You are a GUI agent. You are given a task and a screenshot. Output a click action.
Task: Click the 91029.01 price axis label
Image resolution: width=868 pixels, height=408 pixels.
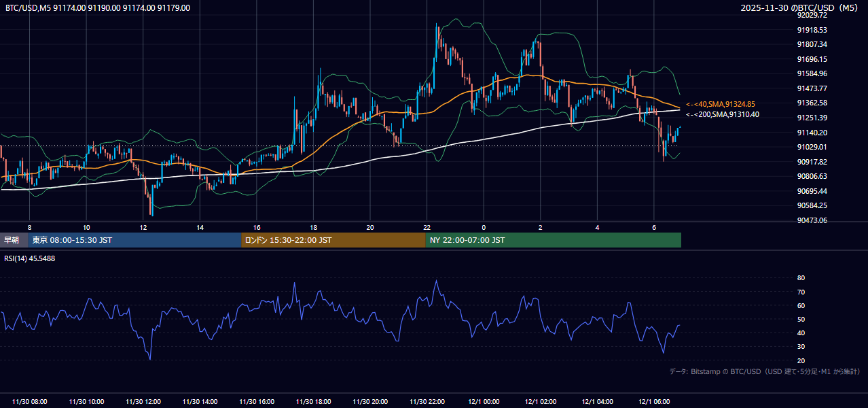(812, 147)
